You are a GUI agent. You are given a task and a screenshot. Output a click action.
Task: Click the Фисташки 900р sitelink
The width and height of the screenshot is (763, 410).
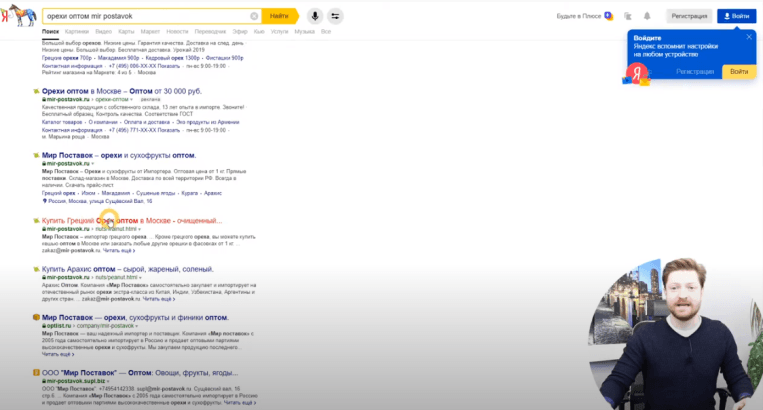coord(224,58)
